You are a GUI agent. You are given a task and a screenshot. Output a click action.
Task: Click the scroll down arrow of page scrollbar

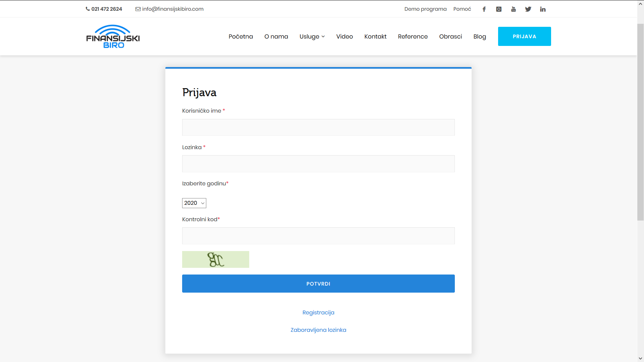(640, 358)
